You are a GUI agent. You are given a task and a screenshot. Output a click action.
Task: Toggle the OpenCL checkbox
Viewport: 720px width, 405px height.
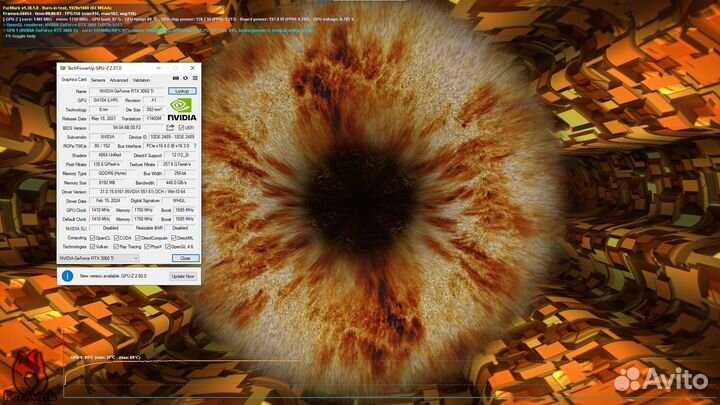[x=94, y=237]
